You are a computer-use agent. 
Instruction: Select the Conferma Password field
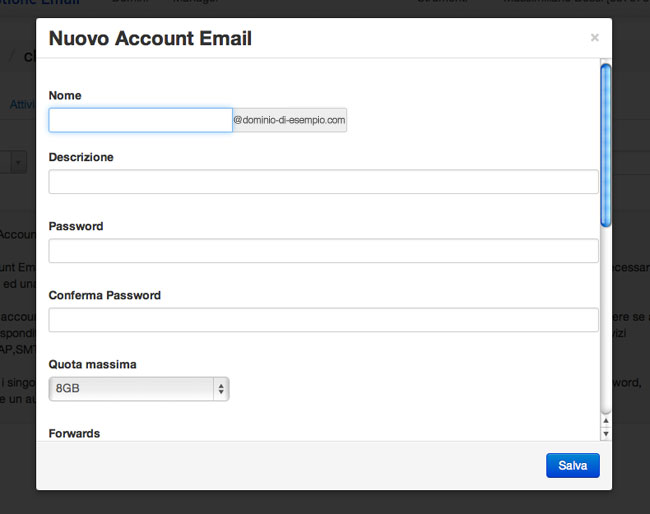click(x=323, y=320)
